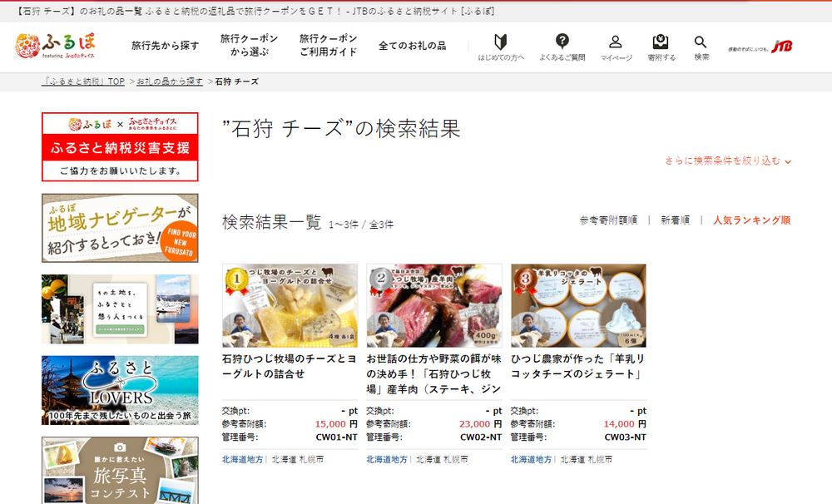
Task: Go to 「ふるさと納税」TOP breadcrumb link
Action: click(x=84, y=82)
